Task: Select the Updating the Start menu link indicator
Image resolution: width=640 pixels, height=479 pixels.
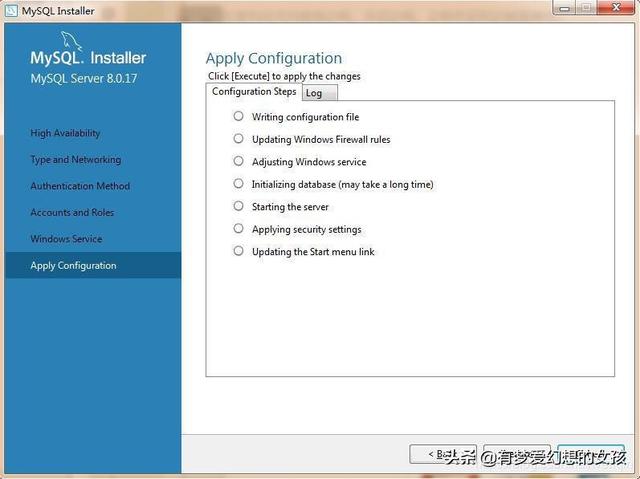Action: 238,251
